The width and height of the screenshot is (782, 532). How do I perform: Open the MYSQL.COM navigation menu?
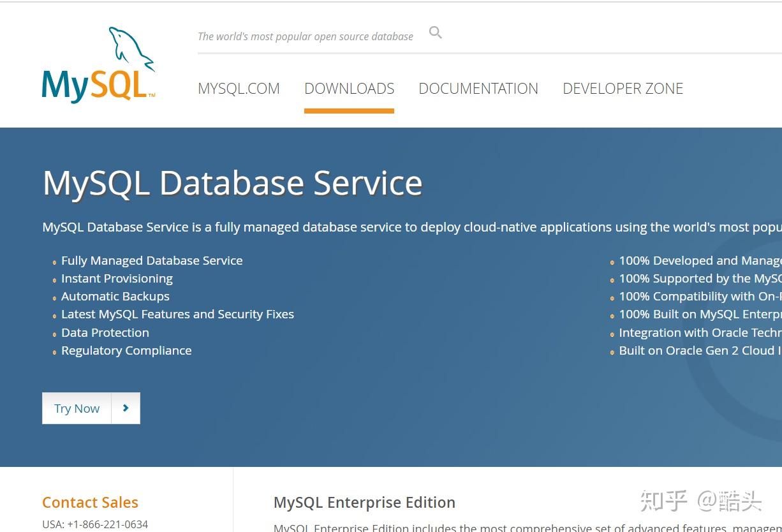(x=239, y=89)
